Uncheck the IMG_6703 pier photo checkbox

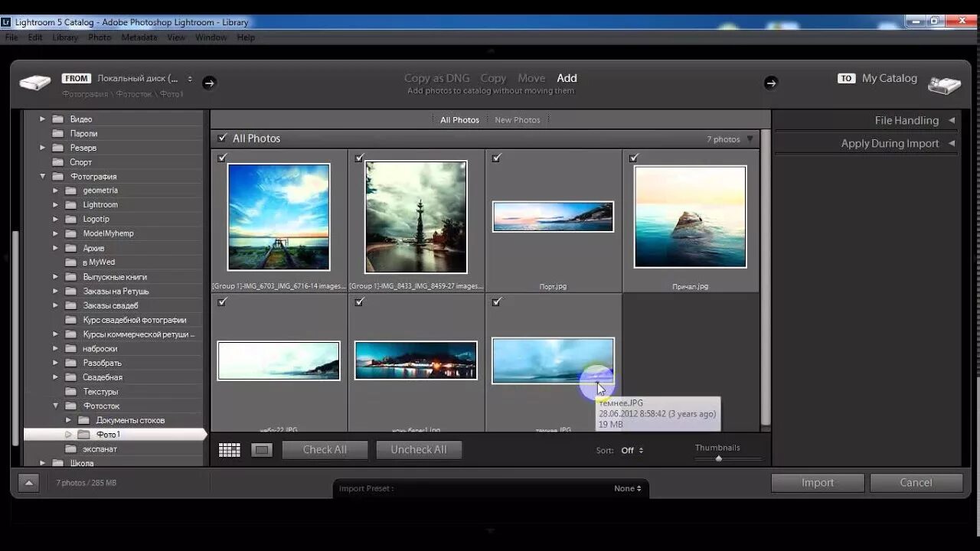coord(222,158)
